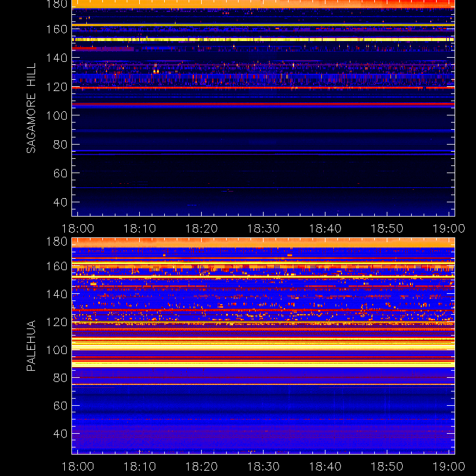Click the 60 tick label on Palehua axis
476x476 pixels.
pos(60,406)
